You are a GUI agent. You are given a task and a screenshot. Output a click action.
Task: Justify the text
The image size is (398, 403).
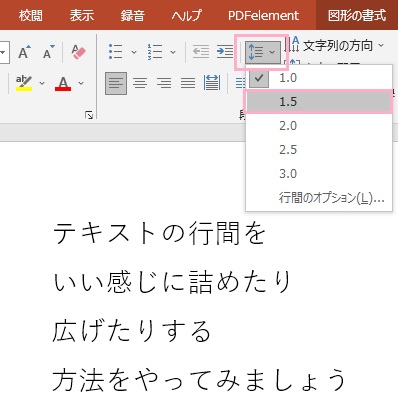[x=188, y=83]
